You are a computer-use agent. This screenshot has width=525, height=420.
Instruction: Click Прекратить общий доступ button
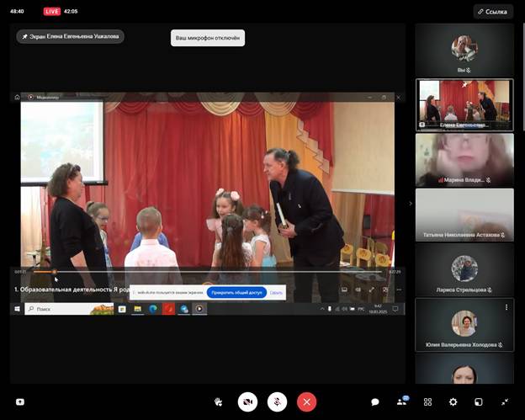click(236, 292)
